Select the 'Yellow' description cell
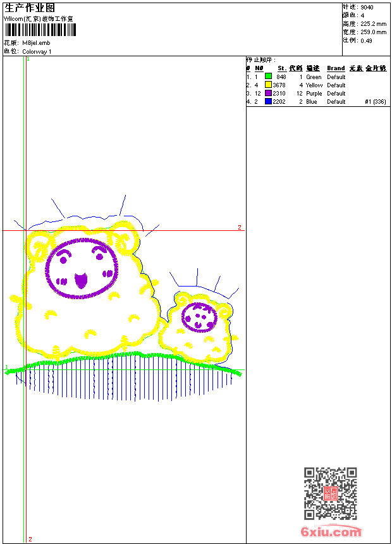Image resolution: width=392 pixels, height=544 pixels. [314, 85]
